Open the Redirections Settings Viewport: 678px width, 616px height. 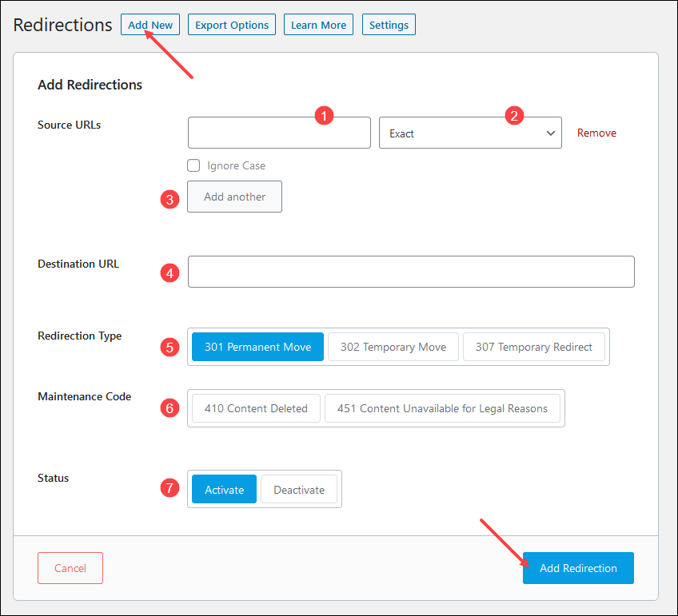point(389,25)
